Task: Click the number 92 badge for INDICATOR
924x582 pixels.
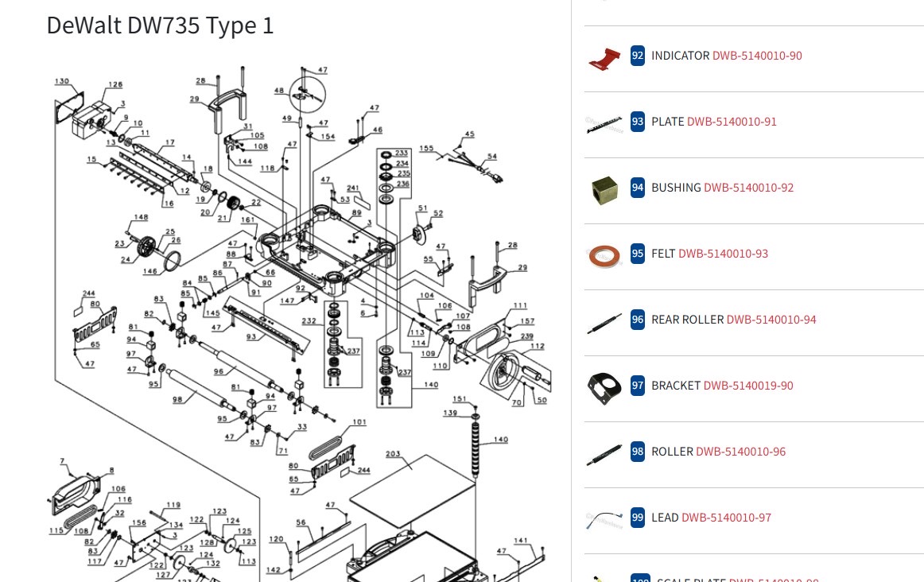Action: coord(638,56)
